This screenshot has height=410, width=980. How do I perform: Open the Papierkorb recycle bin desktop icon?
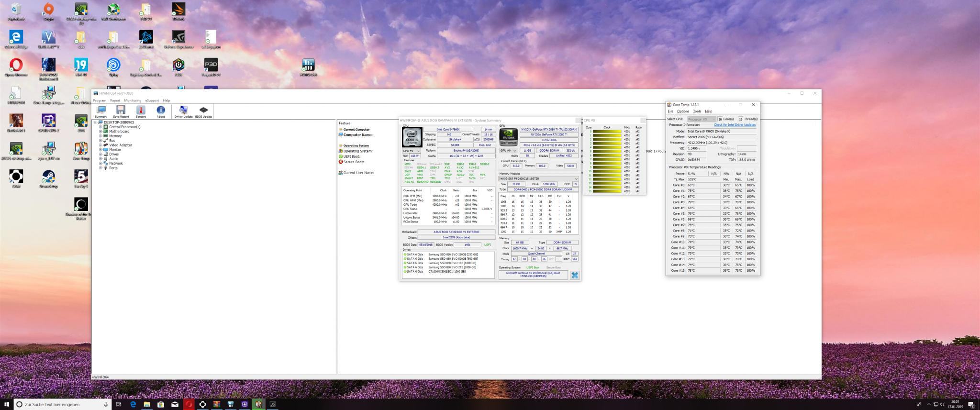tap(16, 12)
